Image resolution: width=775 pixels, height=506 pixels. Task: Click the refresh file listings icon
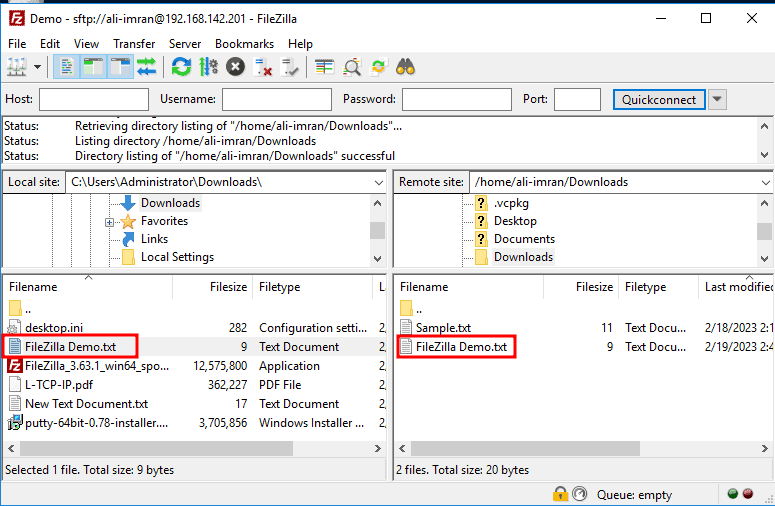(x=181, y=67)
